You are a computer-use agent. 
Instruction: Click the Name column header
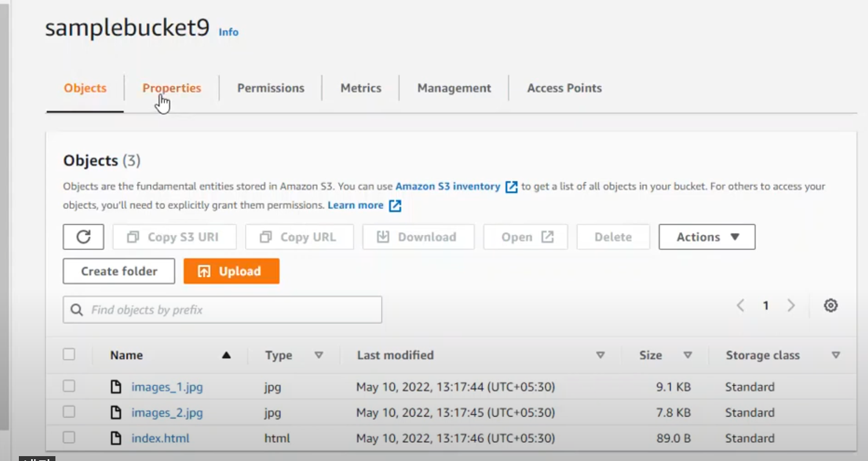(127, 355)
